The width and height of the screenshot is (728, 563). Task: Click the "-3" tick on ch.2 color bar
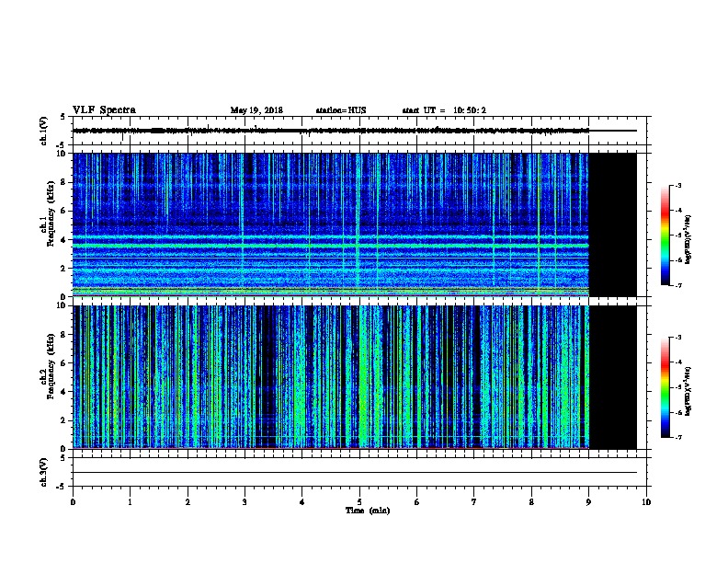678,338
